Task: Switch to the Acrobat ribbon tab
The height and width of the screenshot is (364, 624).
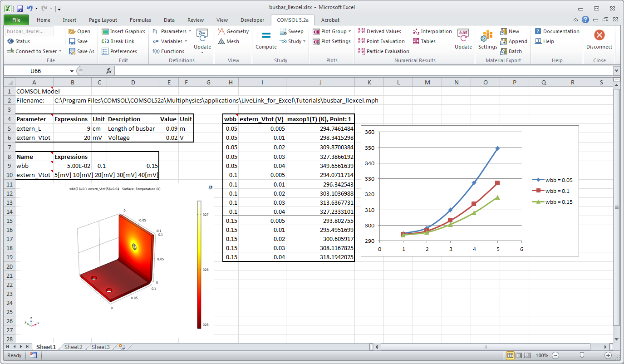Action: (330, 20)
